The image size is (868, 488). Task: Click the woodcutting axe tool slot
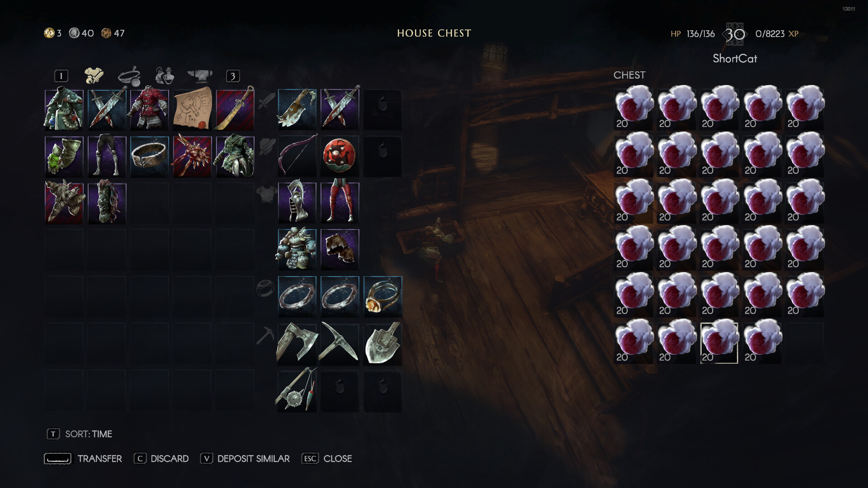(x=297, y=343)
